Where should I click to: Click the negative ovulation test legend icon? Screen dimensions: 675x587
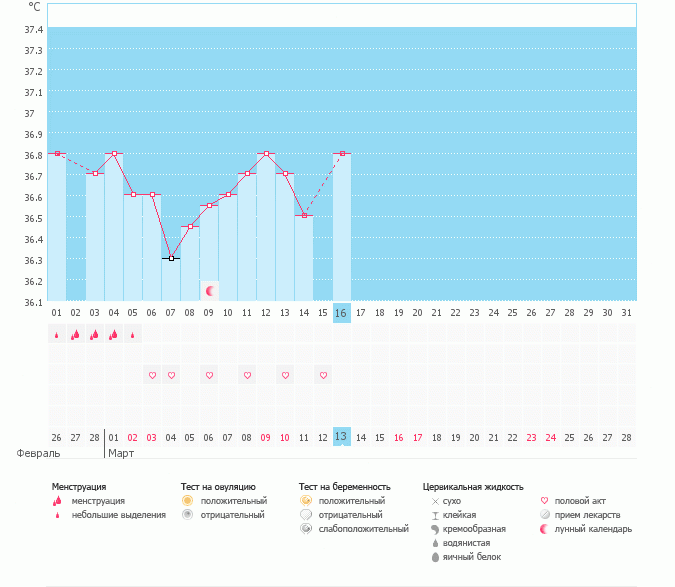(187, 514)
